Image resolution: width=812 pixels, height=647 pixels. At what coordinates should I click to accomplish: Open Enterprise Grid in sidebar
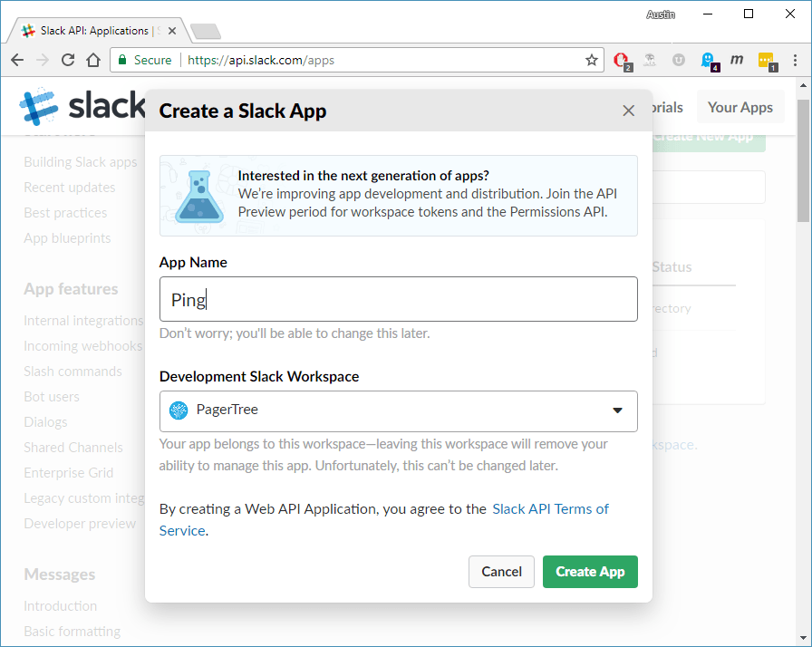[68, 473]
